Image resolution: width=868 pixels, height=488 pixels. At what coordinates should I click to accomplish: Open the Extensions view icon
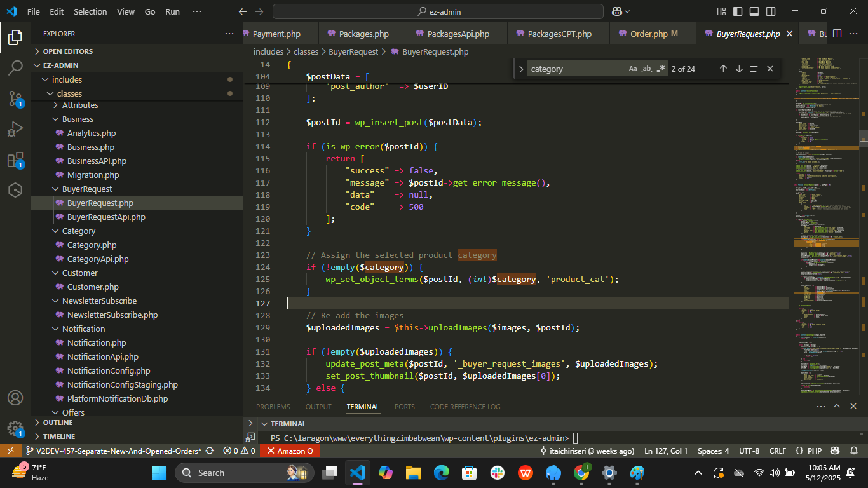pos(15,160)
